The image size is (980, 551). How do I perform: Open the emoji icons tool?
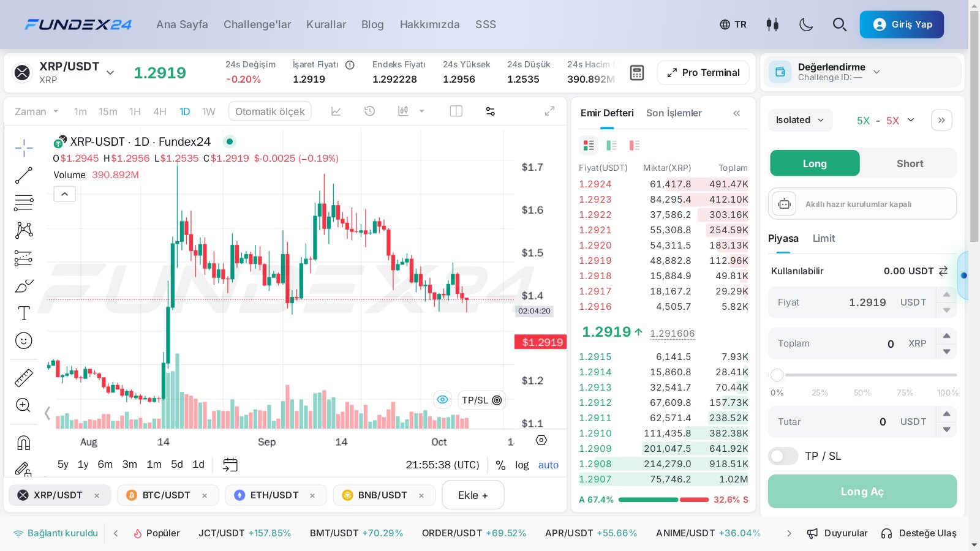click(x=24, y=340)
